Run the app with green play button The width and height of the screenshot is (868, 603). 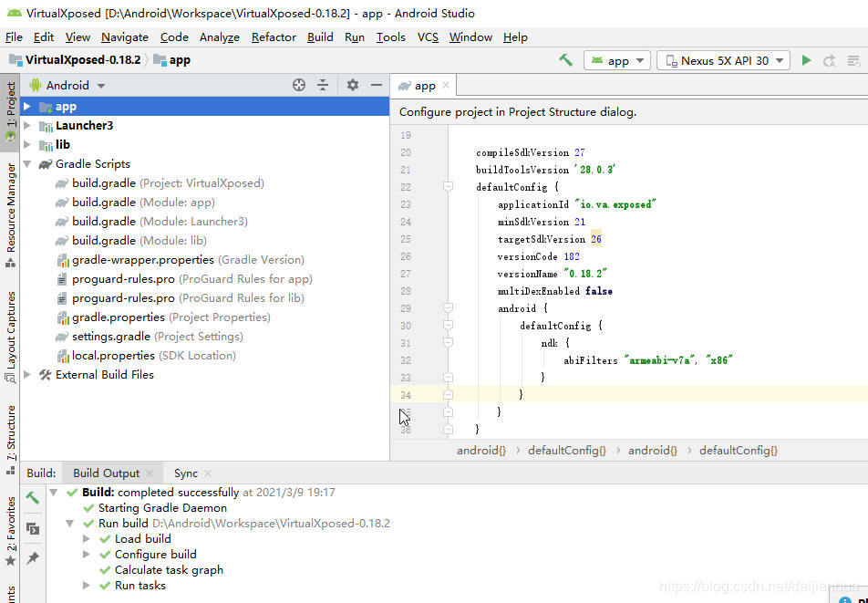tap(806, 60)
